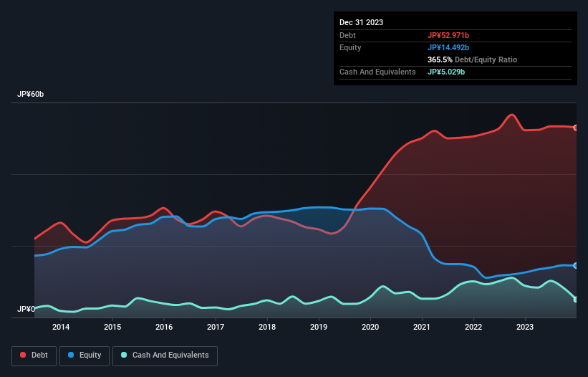The image size is (588, 377).
Task: Click the JP¥5.029b cash value
Action: pyautogui.click(x=446, y=72)
